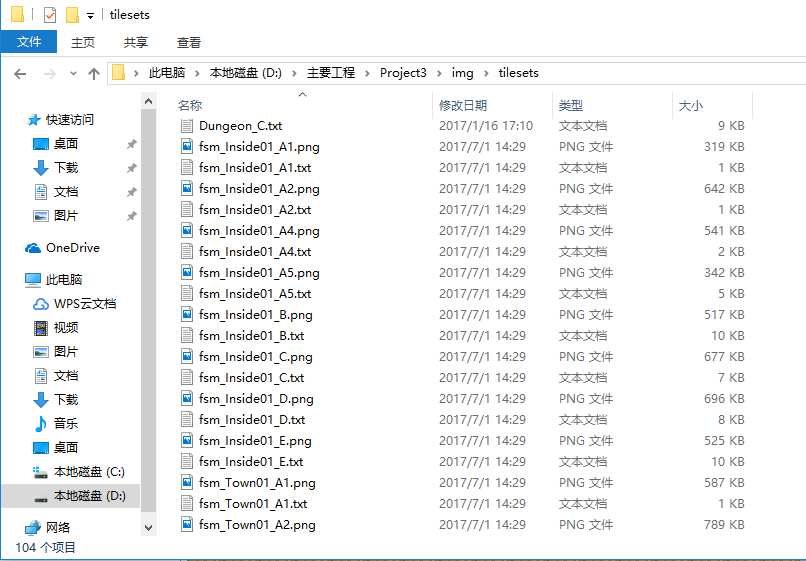Select the fsm_Inside01_A4.png file icon
Image resolution: width=806 pixels, height=561 pixels.
(x=188, y=231)
